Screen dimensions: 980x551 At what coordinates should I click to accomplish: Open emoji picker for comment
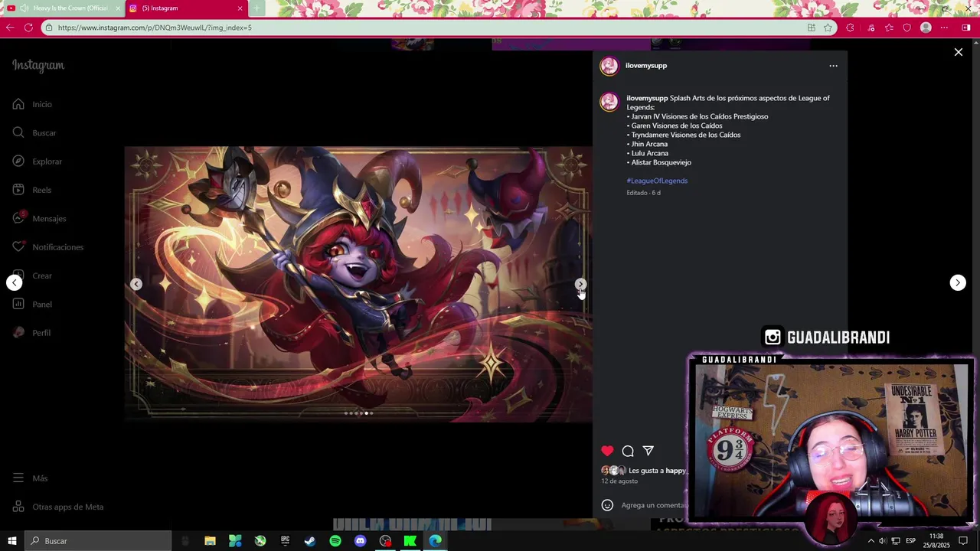[607, 505]
